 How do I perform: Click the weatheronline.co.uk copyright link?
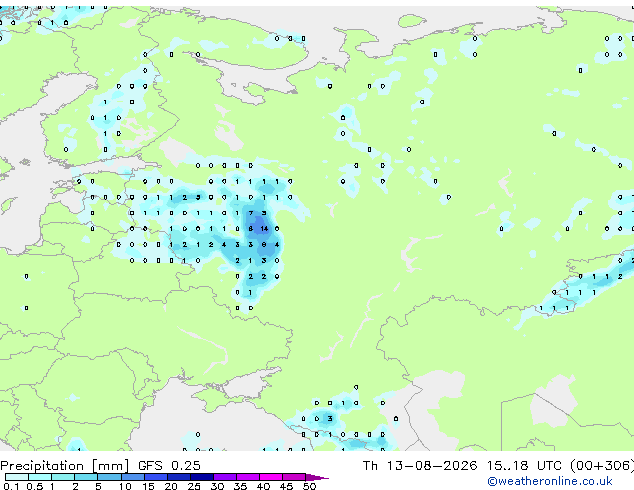click(550, 481)
